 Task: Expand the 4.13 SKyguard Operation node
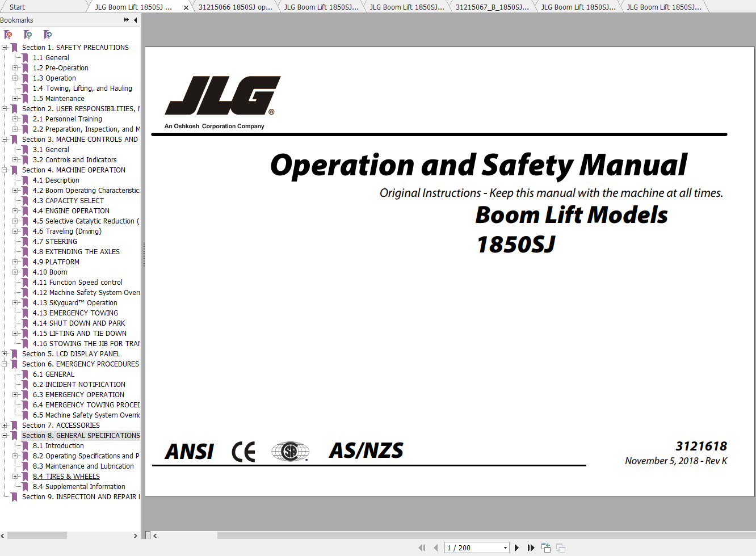point(15,303)
